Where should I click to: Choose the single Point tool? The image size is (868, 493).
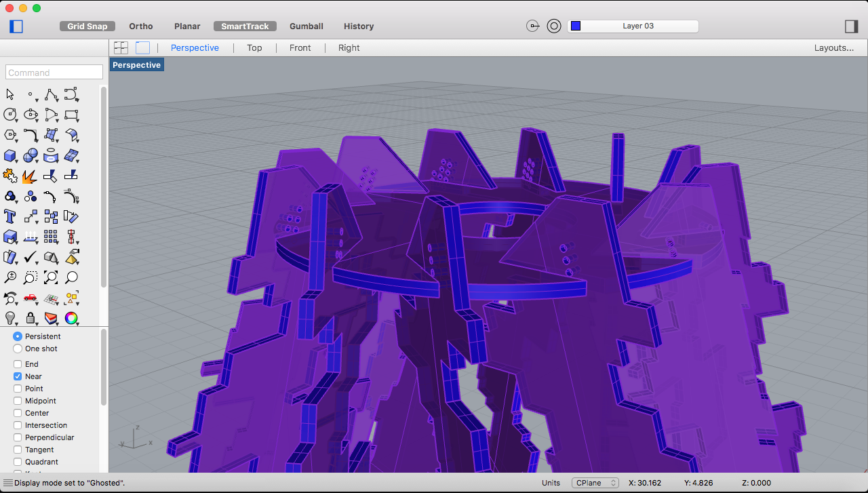click(x=31, y=94)
